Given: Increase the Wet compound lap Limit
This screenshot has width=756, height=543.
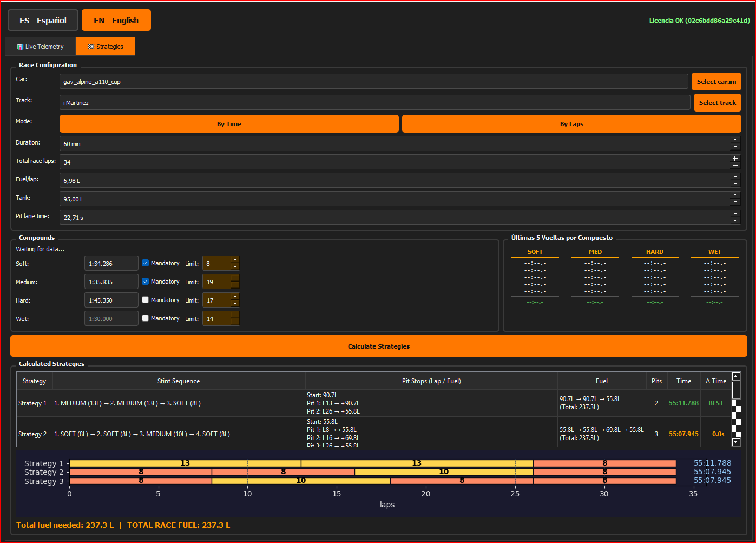Looking at the screenshot, I should pyautogui.click(x=235, y=315).
